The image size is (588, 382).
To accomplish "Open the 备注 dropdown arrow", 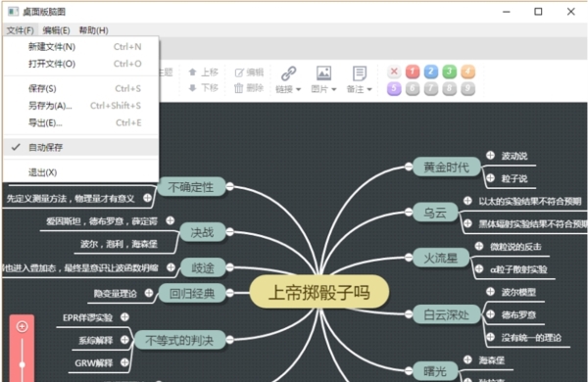I will click(369, 89).
